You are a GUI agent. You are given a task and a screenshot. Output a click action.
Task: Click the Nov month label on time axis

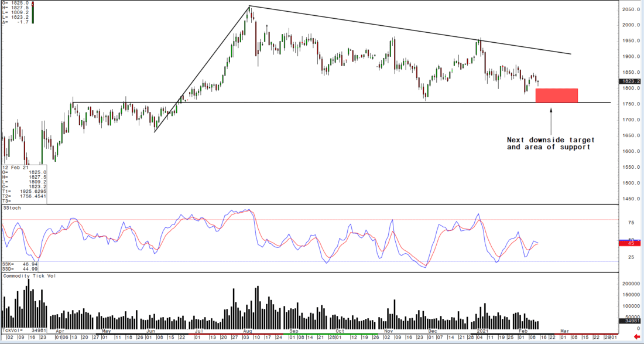tap(389, 331)
